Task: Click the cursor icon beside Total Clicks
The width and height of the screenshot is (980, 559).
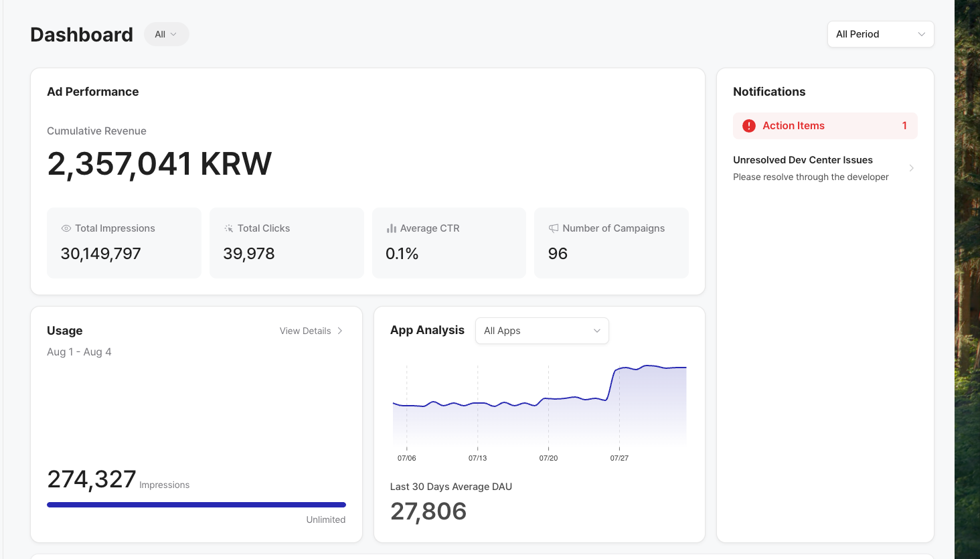Action: 229,228
